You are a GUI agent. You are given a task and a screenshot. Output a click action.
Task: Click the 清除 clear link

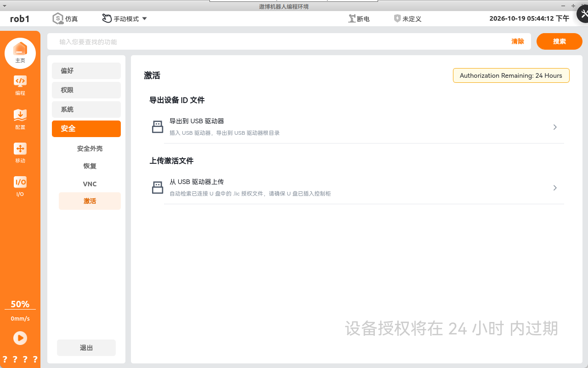(x=518, y=41)
